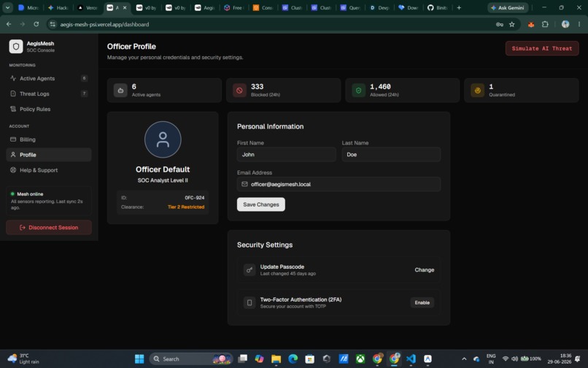Open the Active Agents monitoring page
This screenshot has height=368, width=588.
click(49, 78)
